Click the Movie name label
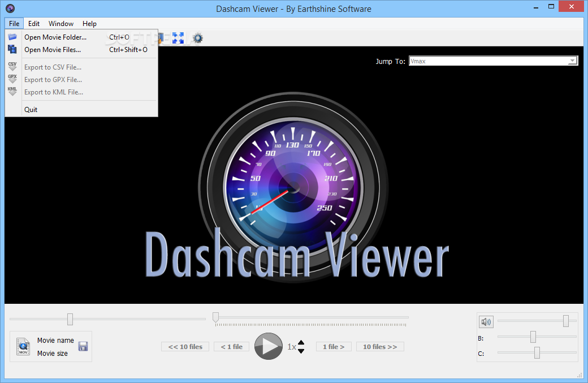 (x=55, y=340)
